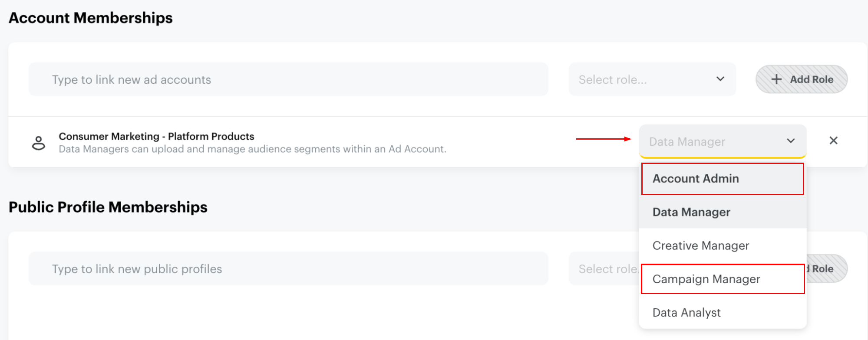Focus the 'Type to link new ad accounts' field
This screenshot has width=868, height=340.
[288, 79]
